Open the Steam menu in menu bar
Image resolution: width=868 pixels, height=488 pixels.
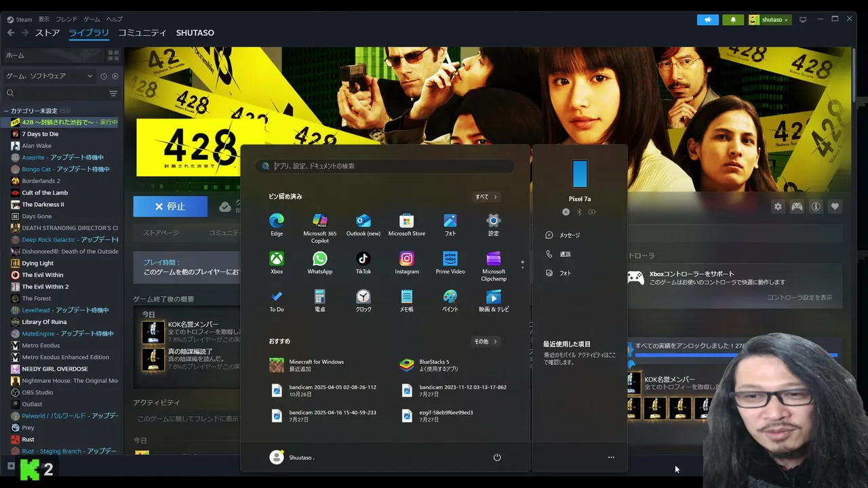[19, 20]
